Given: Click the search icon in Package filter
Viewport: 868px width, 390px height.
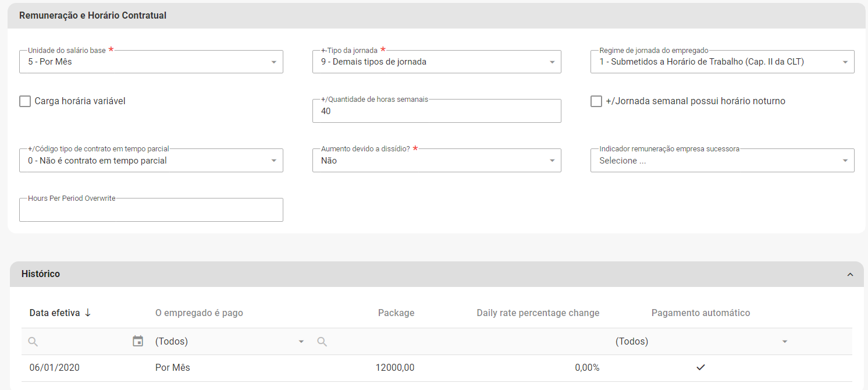Looking at the screenshot, I should pyautogui.click(x=322, y=342).
